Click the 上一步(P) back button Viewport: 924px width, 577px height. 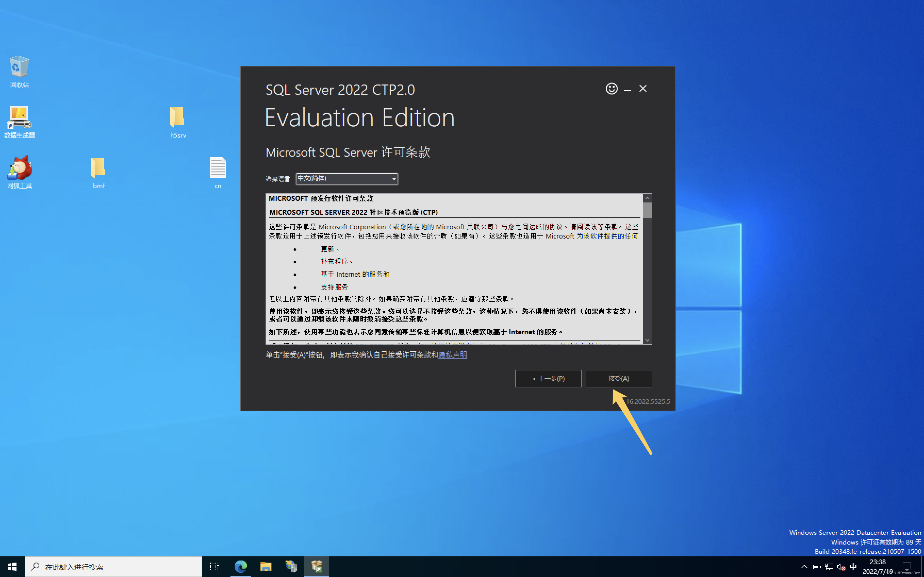coord(548,378)
